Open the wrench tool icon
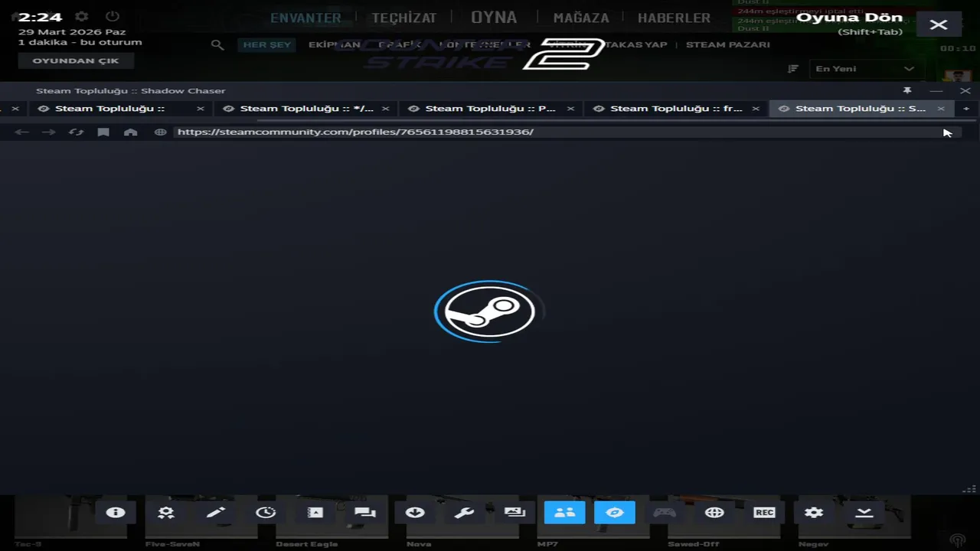The height and width of the screenshot is (551, 980). coord(465,513)
